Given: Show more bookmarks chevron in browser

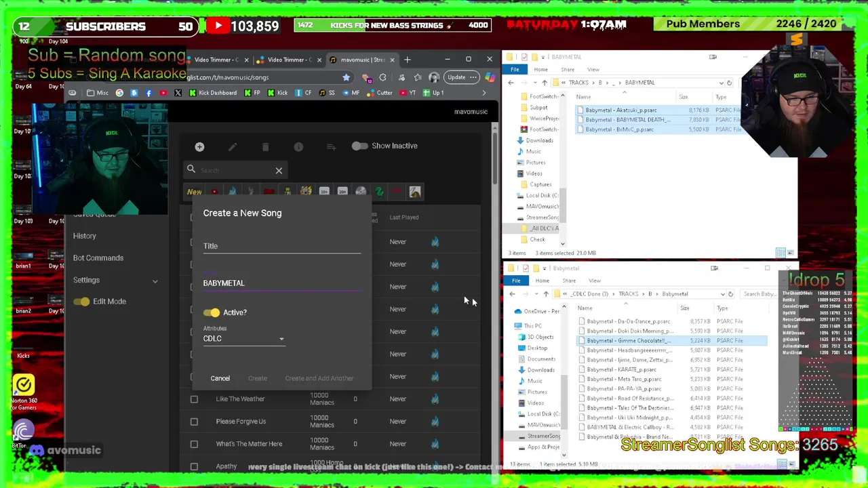Looking at the screenshot, I should (484, 93).
